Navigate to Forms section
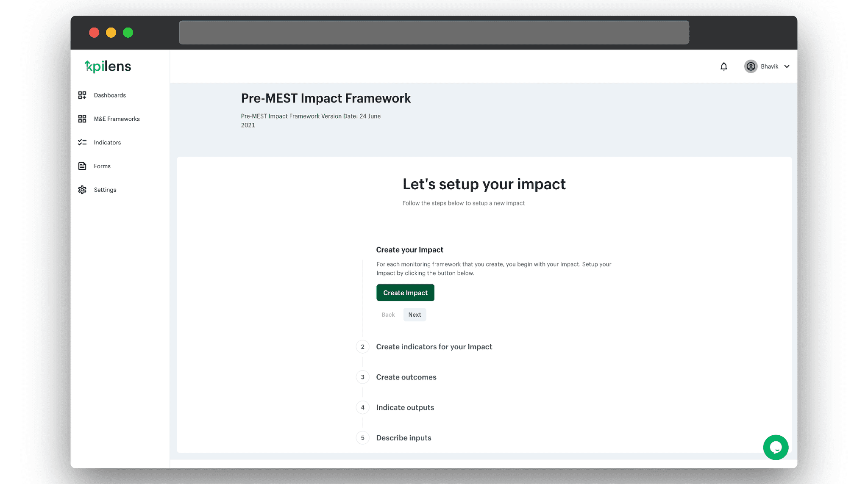This screenshot has height=484, width=868. click(103, 166)
